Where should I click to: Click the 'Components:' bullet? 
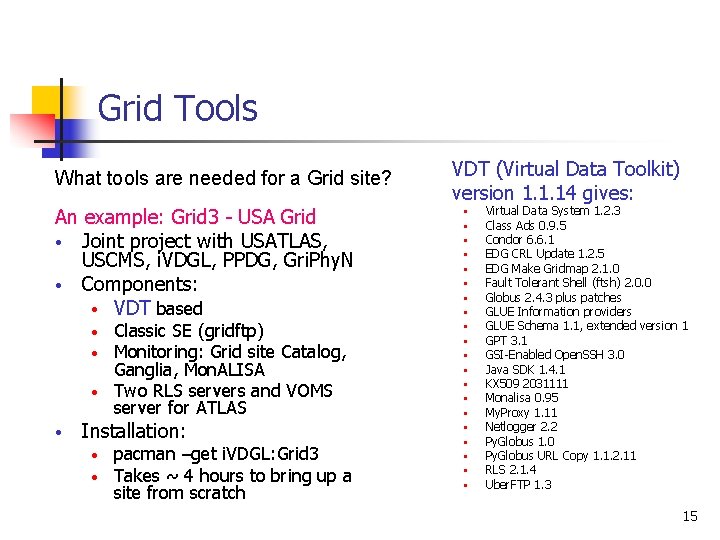[139, 285]
